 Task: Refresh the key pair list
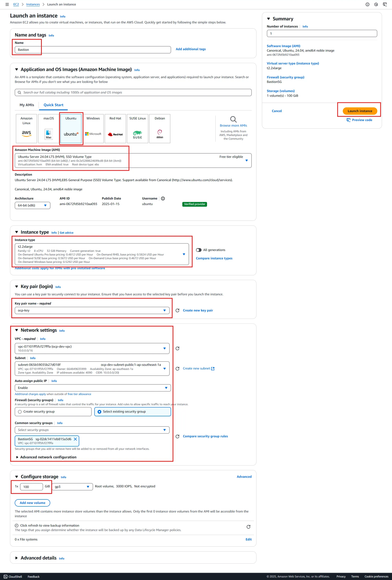pyautogui.click(x=177, y=310)
